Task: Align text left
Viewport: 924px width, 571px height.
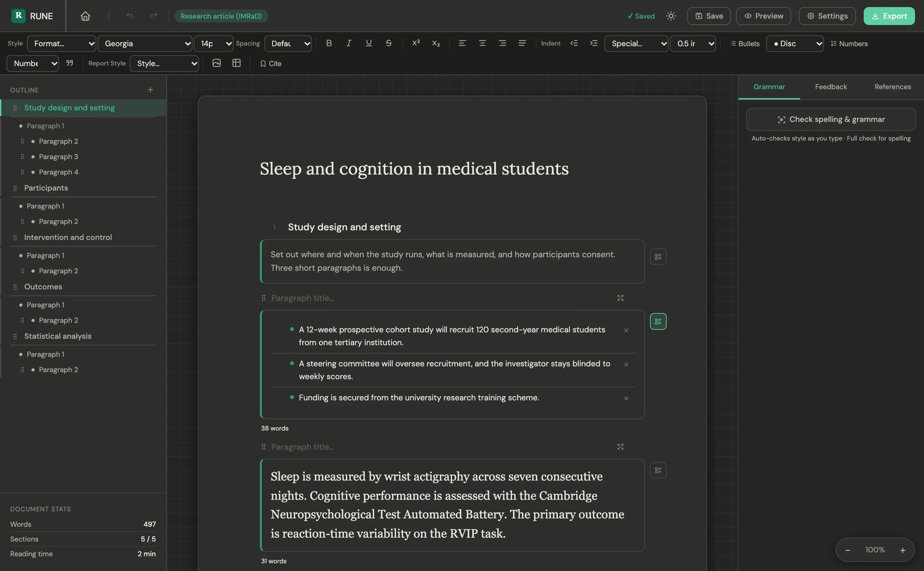Action: coord(462,43)
